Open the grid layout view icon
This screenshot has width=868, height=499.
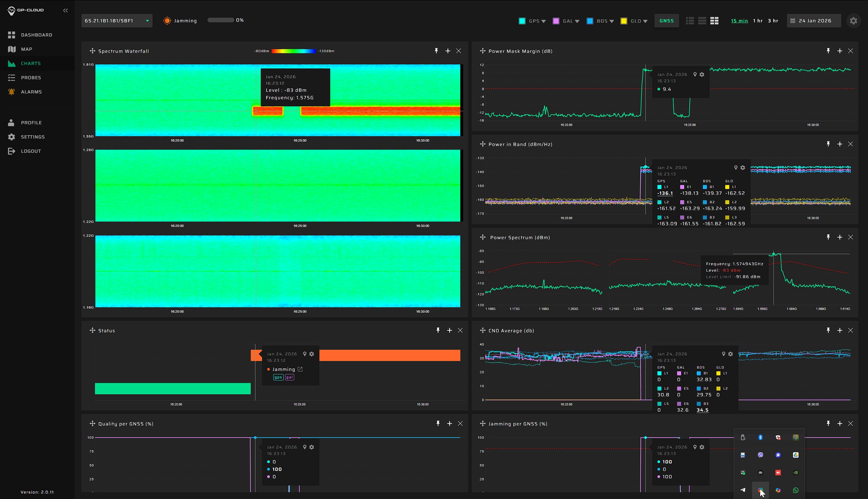point(715,21)
